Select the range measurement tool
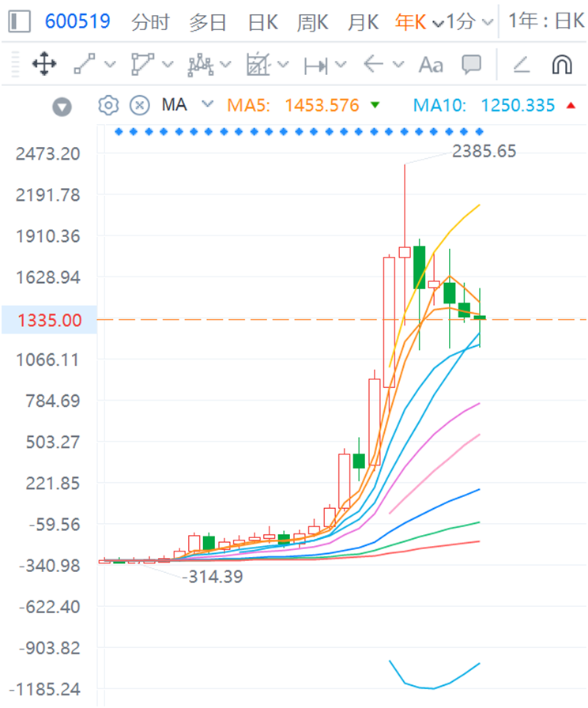 pyautogui.click(x=315, y=66)
